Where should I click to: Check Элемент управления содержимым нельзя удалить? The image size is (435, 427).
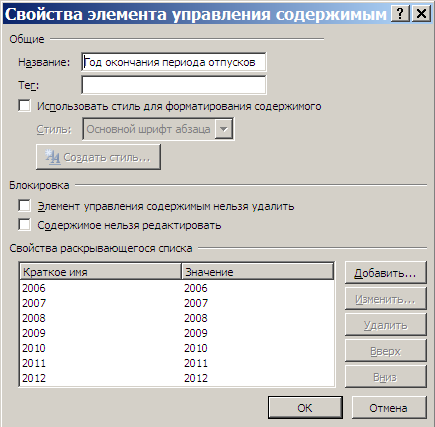tap(25, 206)
